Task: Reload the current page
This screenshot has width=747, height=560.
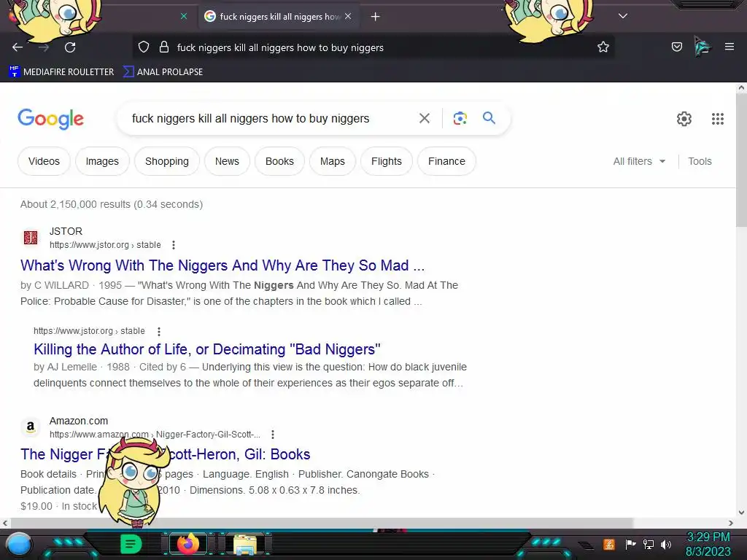Action: pyautogui.click(x=70, y=47)
